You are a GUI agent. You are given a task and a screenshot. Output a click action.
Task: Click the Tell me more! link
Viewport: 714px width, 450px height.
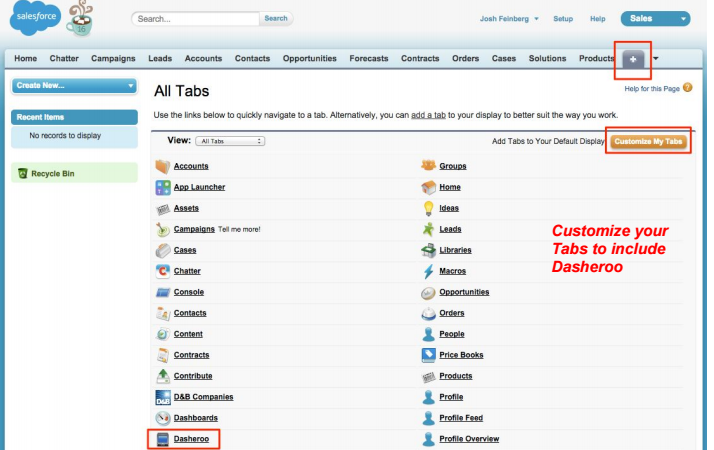[x=239, y=230]
